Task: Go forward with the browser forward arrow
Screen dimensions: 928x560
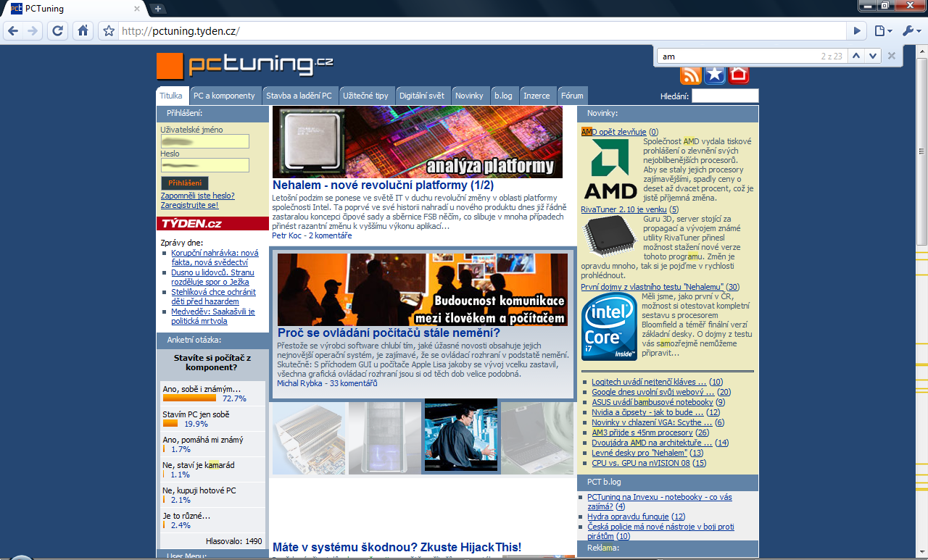Action: pyautogui.click(x=33, y=31)
